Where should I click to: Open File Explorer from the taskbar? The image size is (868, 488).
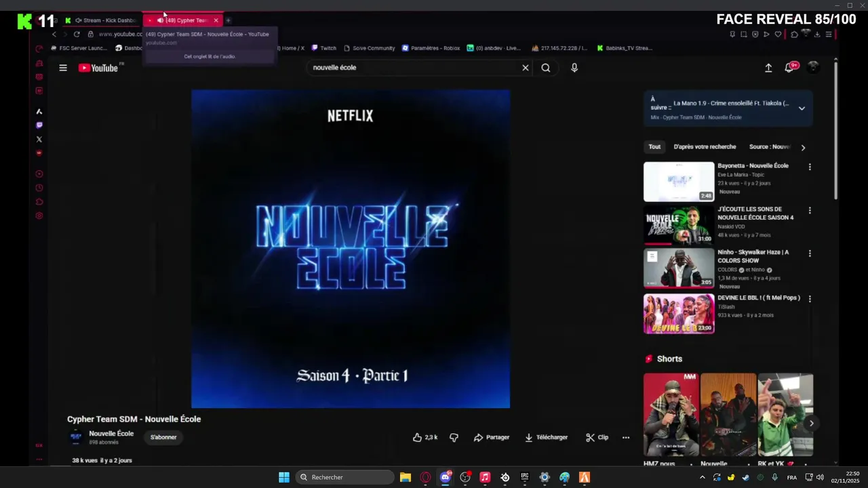pos(406,477)
